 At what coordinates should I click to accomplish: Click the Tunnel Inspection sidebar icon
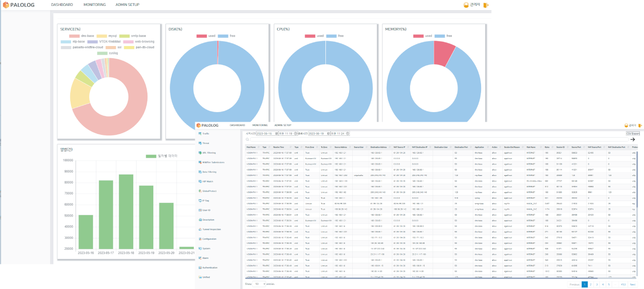pyautogui.click(x=200, y=229)
